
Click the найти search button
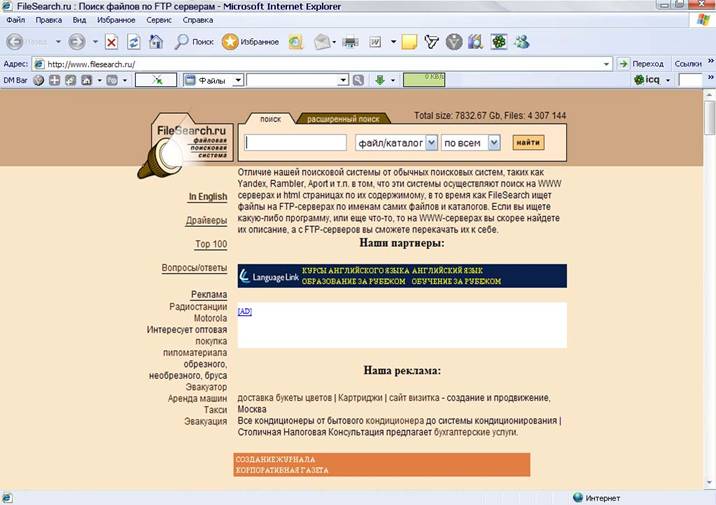click(x=528, y=142)
